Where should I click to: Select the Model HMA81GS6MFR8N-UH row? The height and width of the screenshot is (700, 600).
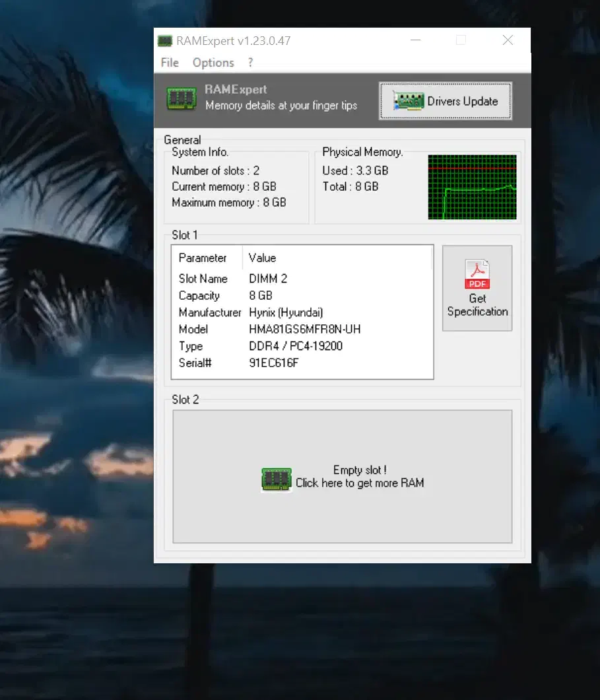304,329
